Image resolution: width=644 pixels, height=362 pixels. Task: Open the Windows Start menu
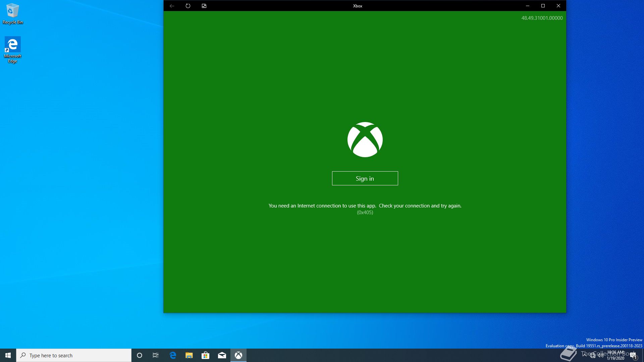pos(8,355)
